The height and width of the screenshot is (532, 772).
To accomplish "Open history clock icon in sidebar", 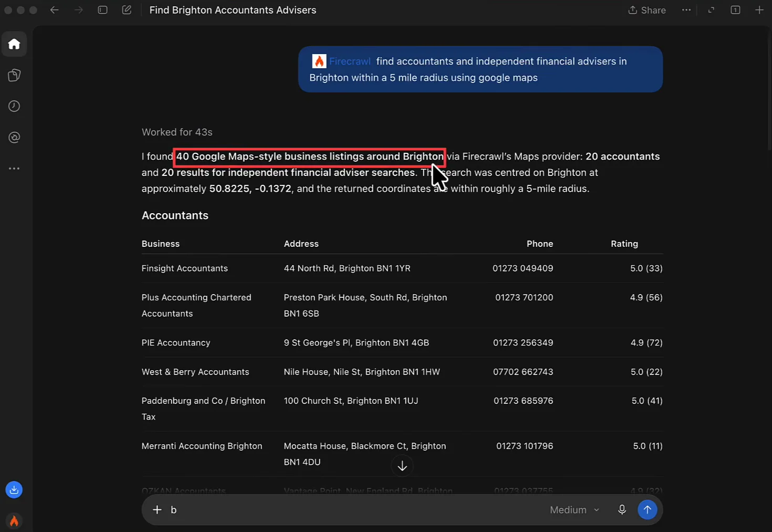I will tap(14, 106).
